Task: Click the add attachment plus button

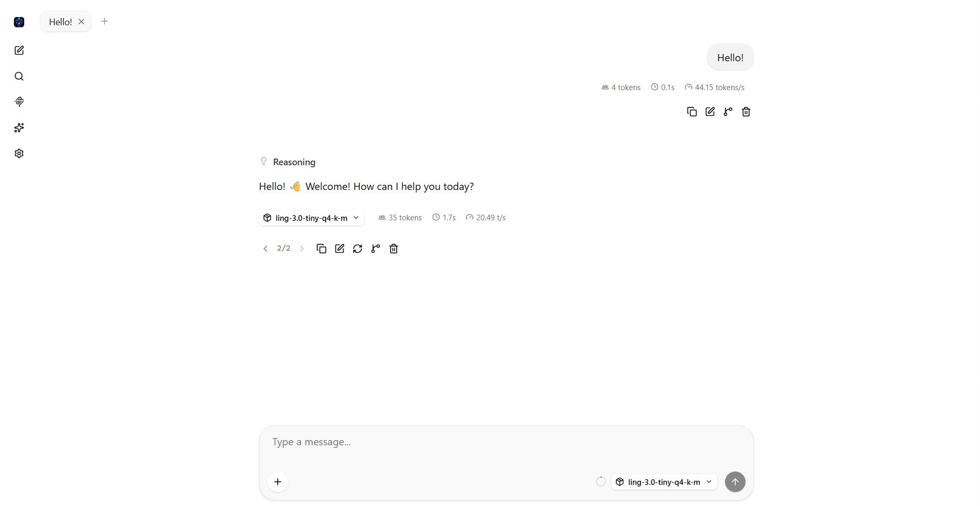Action: [x=278, y=482]
